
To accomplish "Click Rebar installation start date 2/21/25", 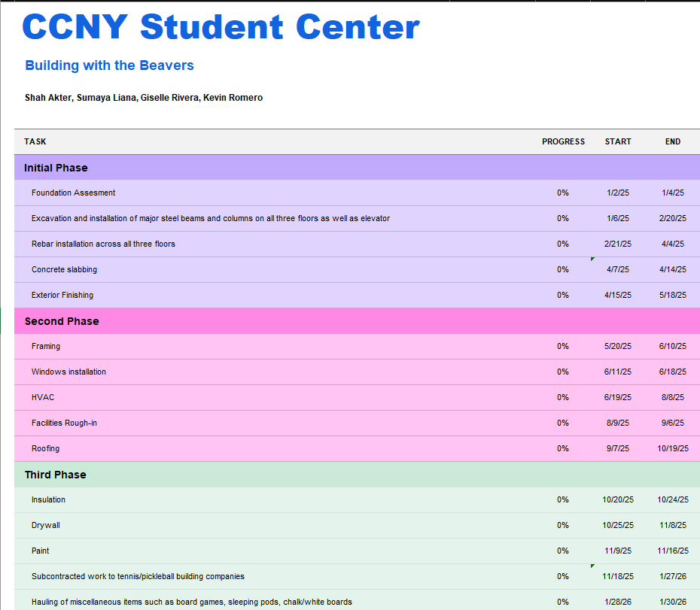I will coord(618,244).
